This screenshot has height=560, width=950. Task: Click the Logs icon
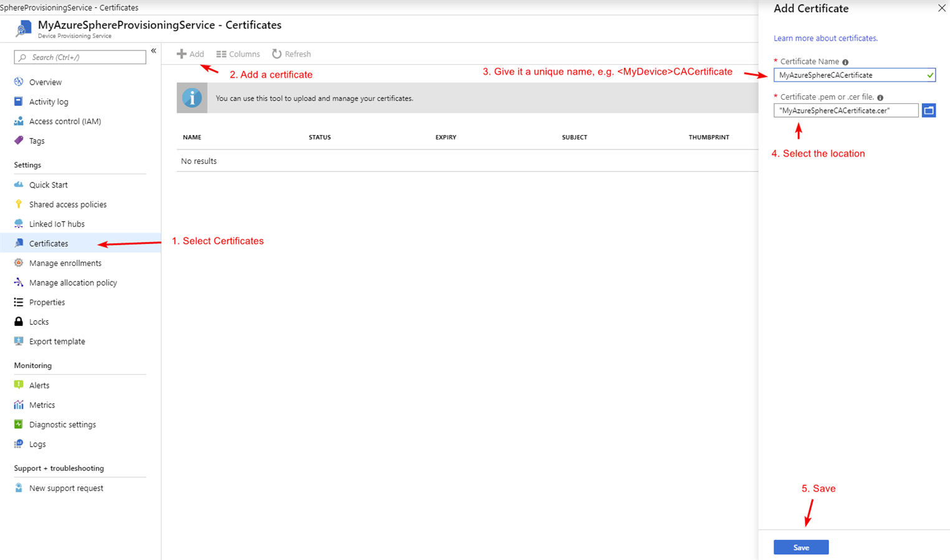pos(19,444)
